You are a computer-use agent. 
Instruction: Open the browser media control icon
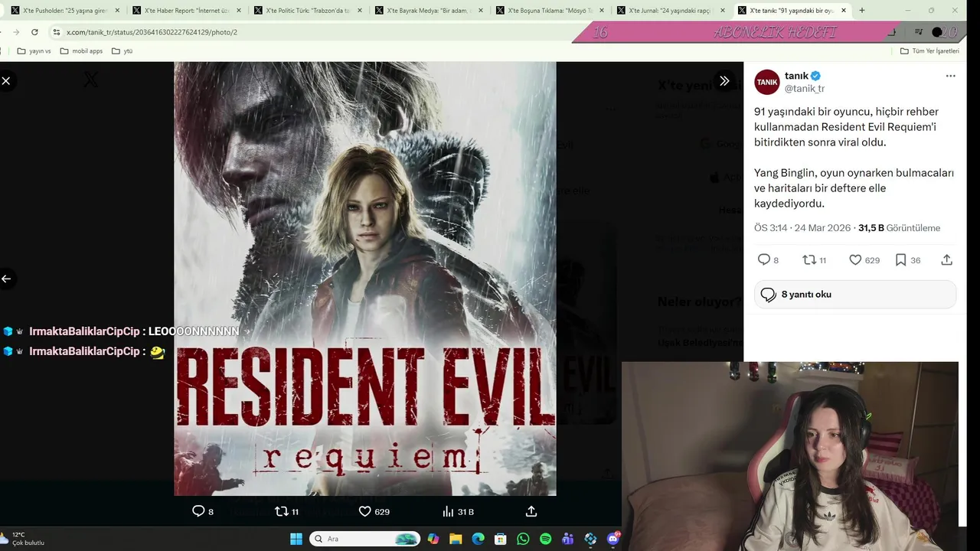pos(919,32)
